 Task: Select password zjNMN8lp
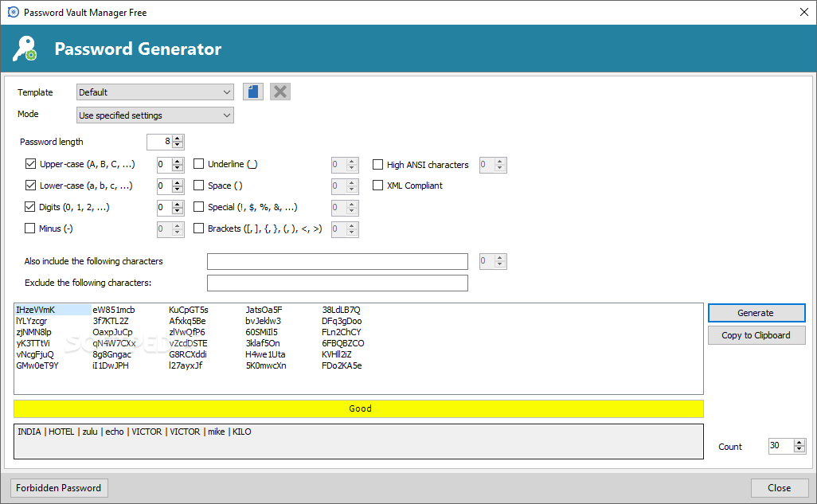click(x=33, y=332)
